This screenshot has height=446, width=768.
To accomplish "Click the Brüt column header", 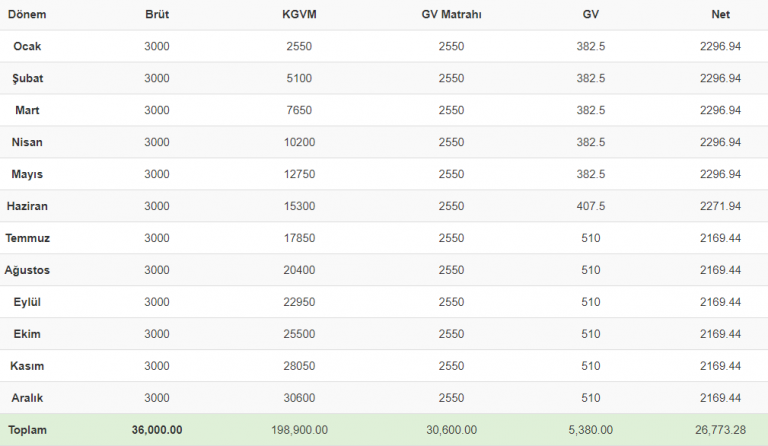I will click(157, 14).
